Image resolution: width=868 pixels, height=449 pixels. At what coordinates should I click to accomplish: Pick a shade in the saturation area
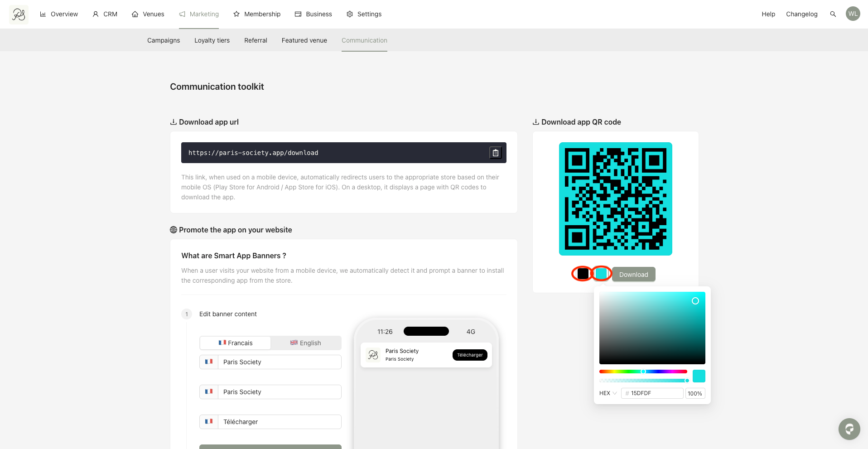(x=652, y=328)
